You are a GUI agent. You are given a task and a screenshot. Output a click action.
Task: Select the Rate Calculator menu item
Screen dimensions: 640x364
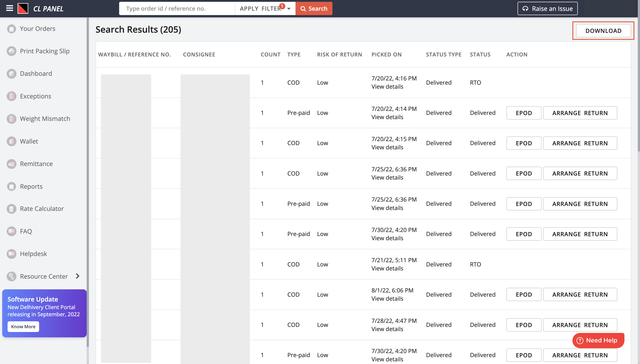(42, 208)
